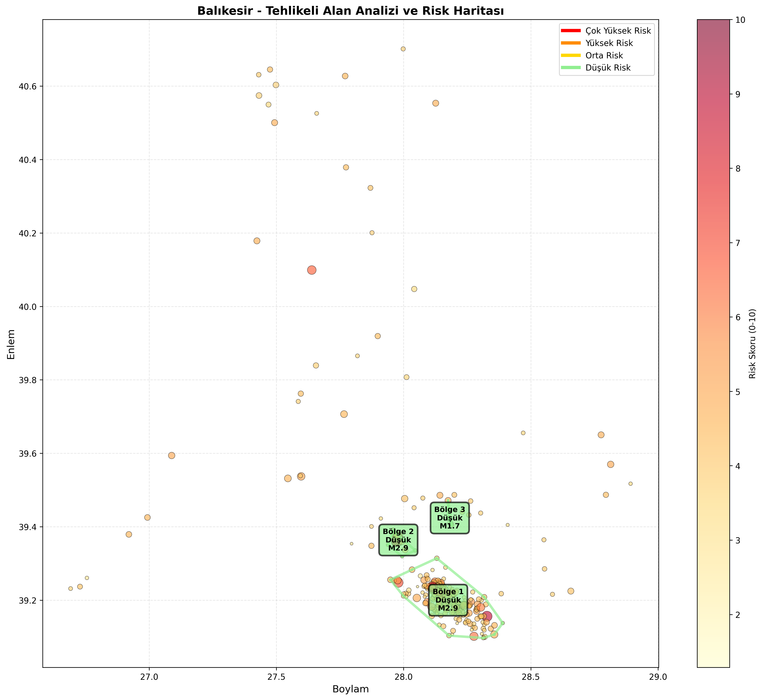Click x-axis tick label 27.5
The image size is (763, 700).
(276, 677)
